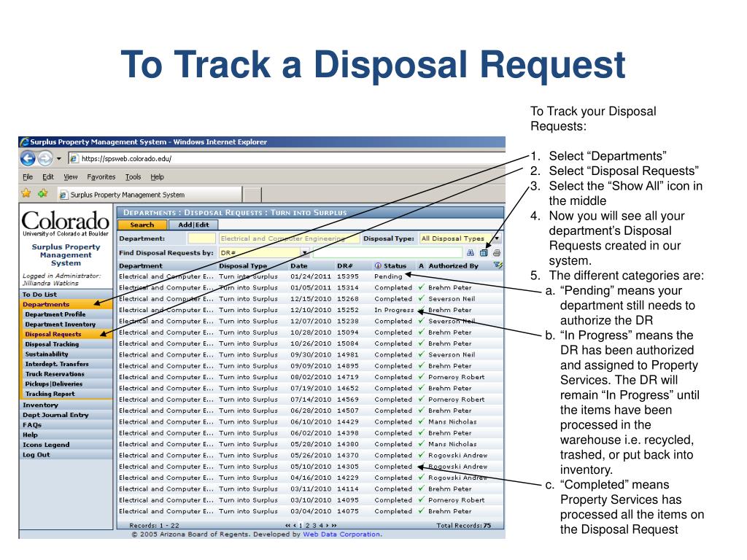747x560 pixels.
Task: Click the Department name field
Action: [x=289, y=238]
